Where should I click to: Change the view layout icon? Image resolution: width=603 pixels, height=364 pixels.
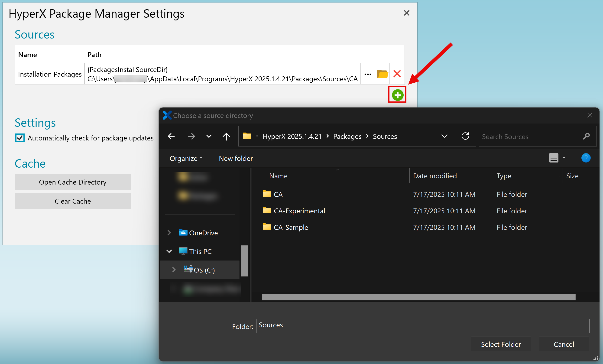click(x=554, y=158)
